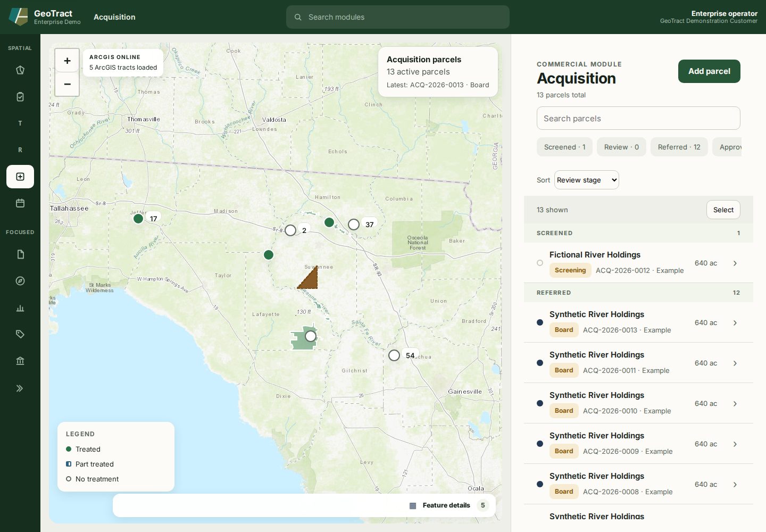
Task: Toggle status dot for ACQ-2026-0011 row
Action: coord(540,363)
